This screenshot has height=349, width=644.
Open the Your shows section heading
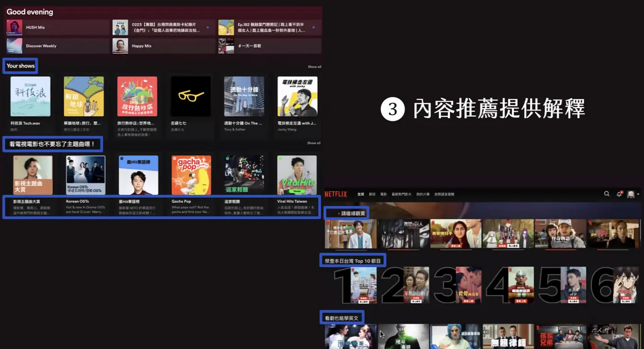click(x=20, y=66)
